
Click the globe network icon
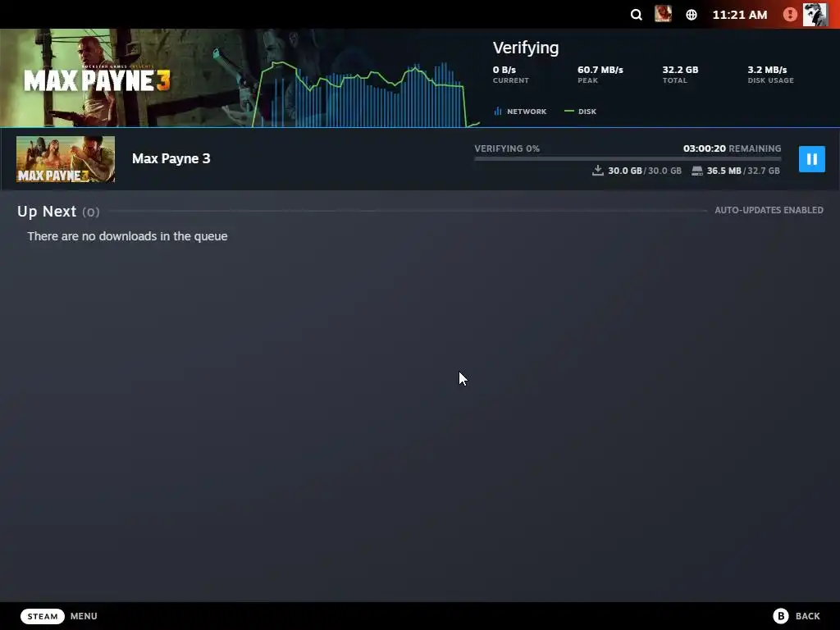pos(692,15)
